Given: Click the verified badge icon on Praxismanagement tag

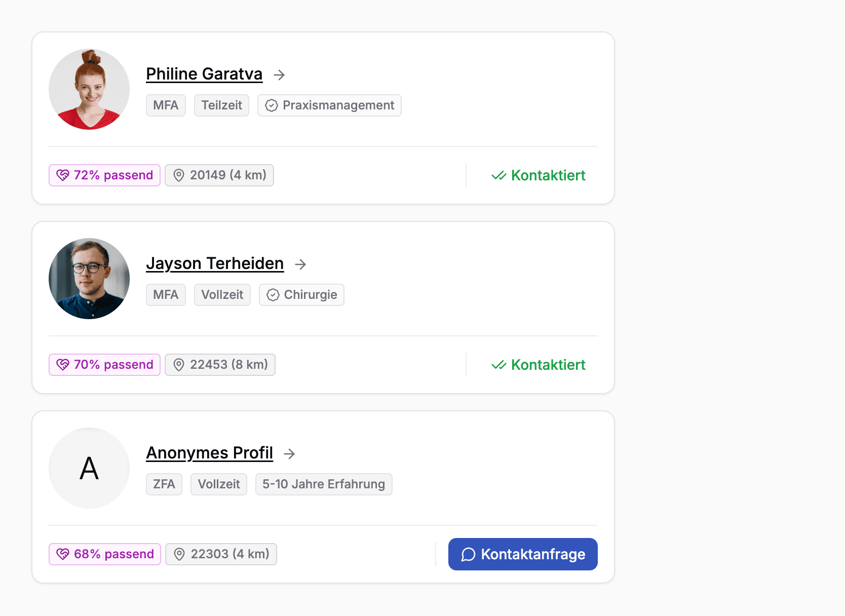Looking at the screenshot, I should click(x=272, y=105).
